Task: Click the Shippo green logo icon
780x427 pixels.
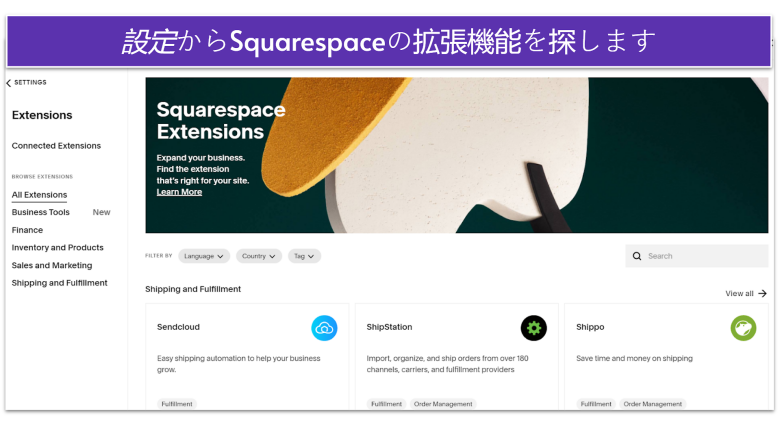Action: tap(743, 328)
